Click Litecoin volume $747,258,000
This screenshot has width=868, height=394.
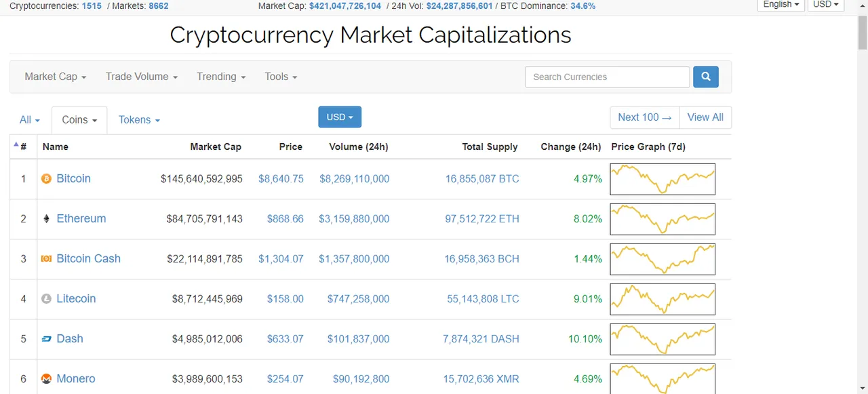tap(358, 299)
